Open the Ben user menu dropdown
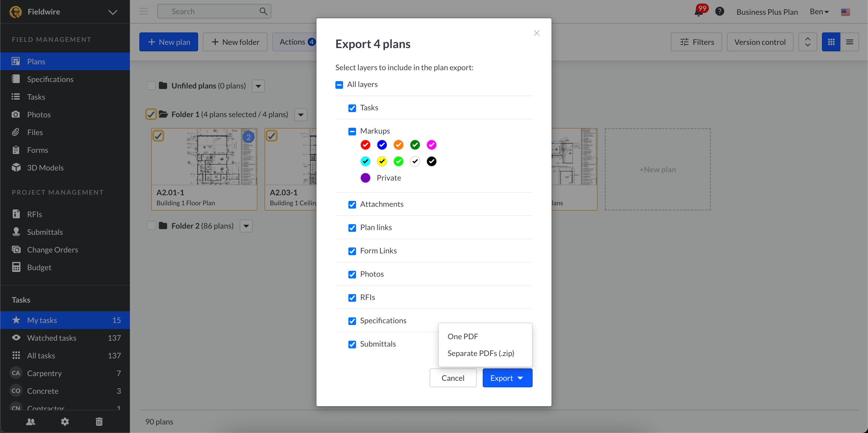The height and width of the screenshot is (433, 868). 819,12
